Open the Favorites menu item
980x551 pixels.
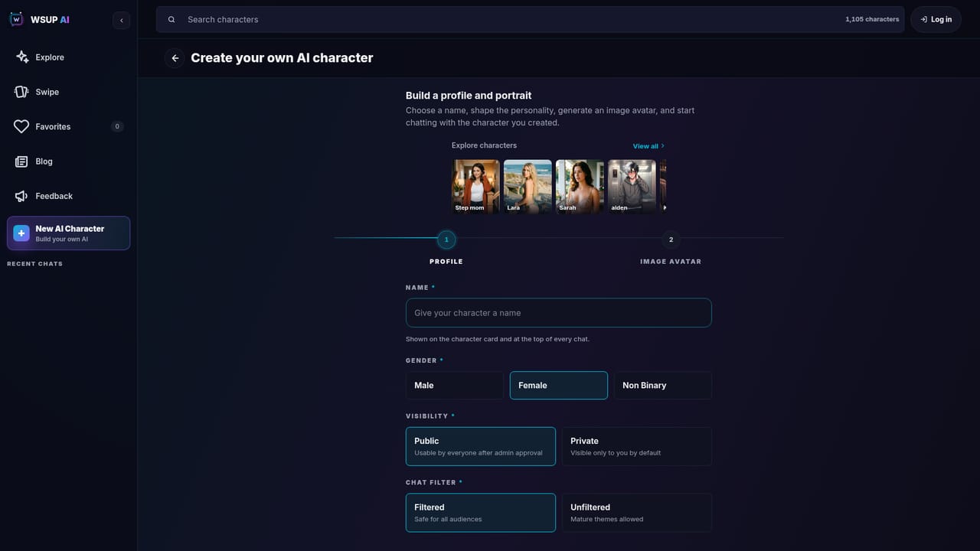tap(69, 126)
